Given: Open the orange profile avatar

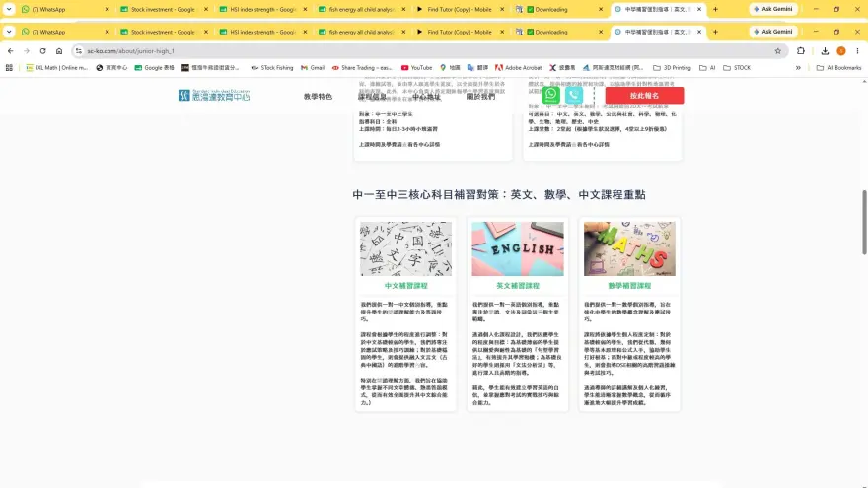Looking at the screenshot, I should tap(840, 51).
